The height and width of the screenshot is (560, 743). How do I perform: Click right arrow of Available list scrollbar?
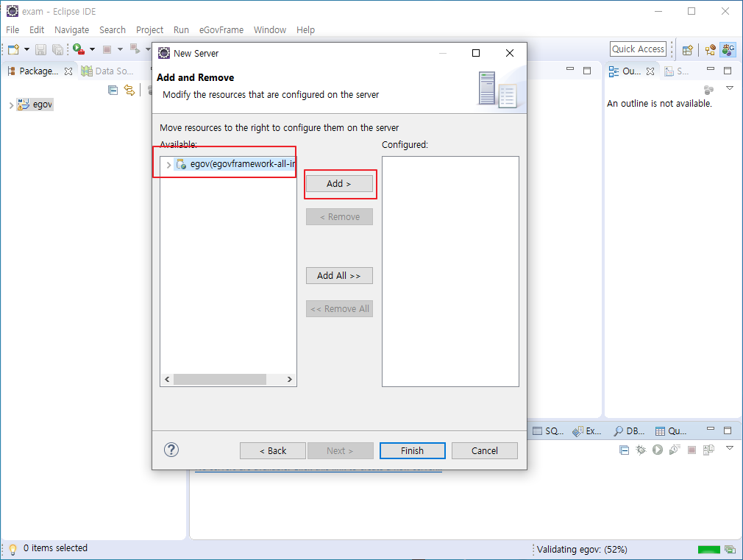click(290, 379)
